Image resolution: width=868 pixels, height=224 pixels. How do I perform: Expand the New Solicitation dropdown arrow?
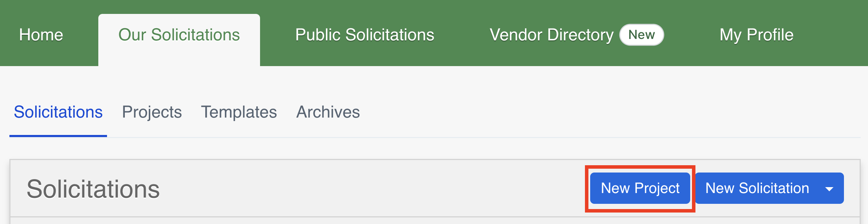click(829, 189)
